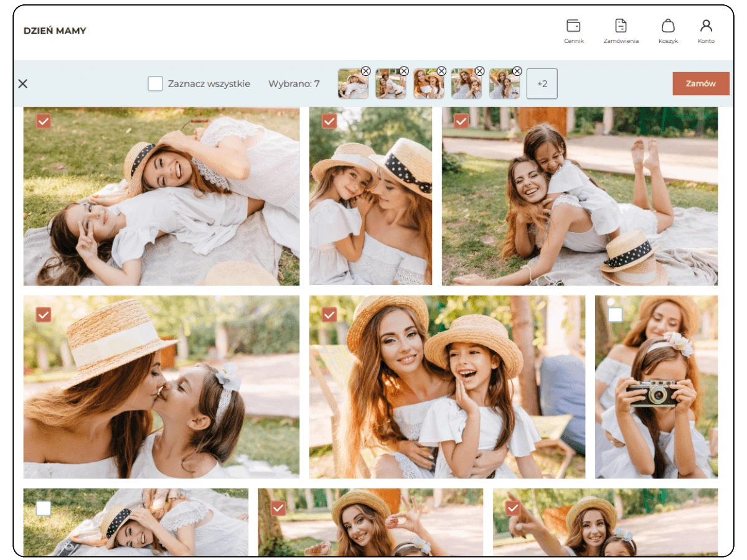
Task: Open the Koszyk shopping cart
Action: click(x=668, y=31)
